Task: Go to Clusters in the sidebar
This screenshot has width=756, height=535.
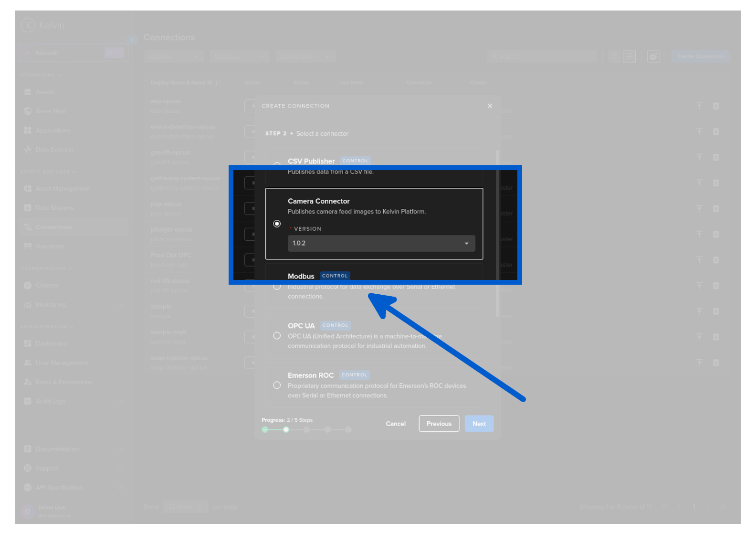Action: 47,286
